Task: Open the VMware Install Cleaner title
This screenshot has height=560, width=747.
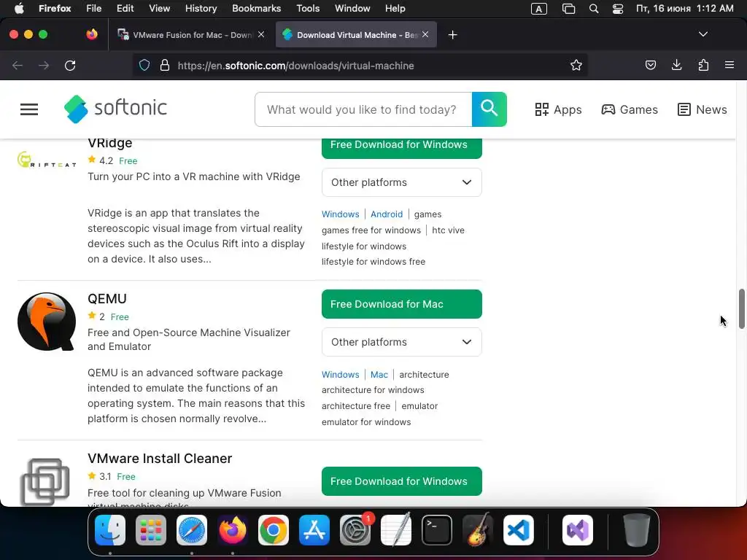Action: tap(160, 458)
